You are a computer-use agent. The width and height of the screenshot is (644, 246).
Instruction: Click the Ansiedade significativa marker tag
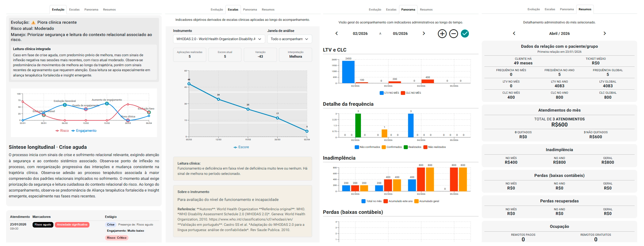(72, 225)
